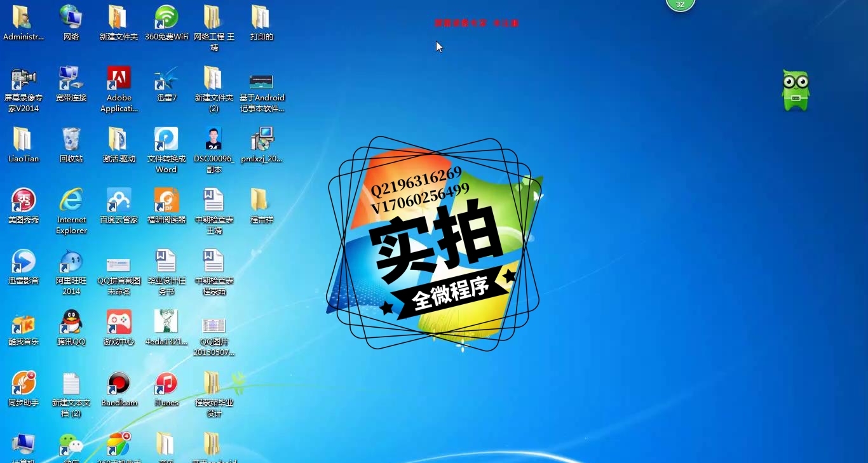Open the 网络工程 王靖 folder
The height and width of the screenshot is (463, 868).
click(214, 28)
